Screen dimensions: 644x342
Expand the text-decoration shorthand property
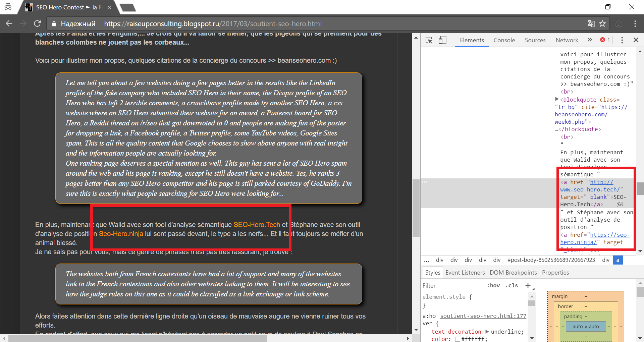coord(487,331)
